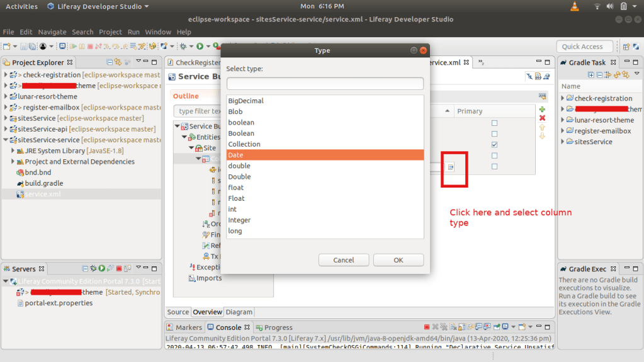Viewport: 644px width, 362px height.
Task: Click the Expand All icon in Gradle Tasks
Action: point(591,74)
